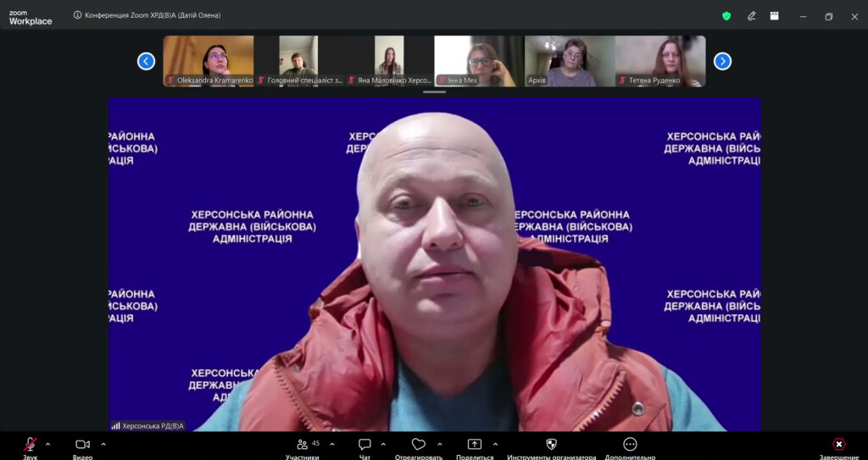The height and width of the screenshot is (460, 868).
Task: Show previous participants with left arrow
Action: (146, 61)
